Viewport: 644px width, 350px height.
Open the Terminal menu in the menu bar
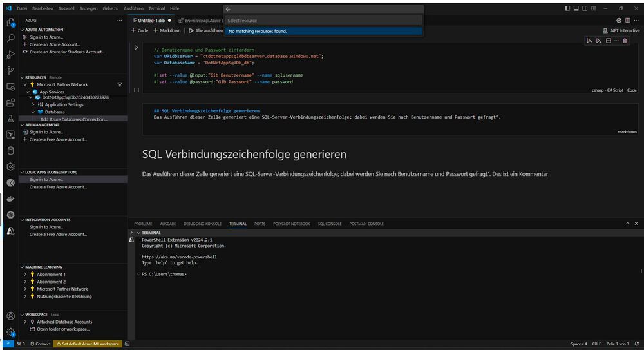coord(156,8)
